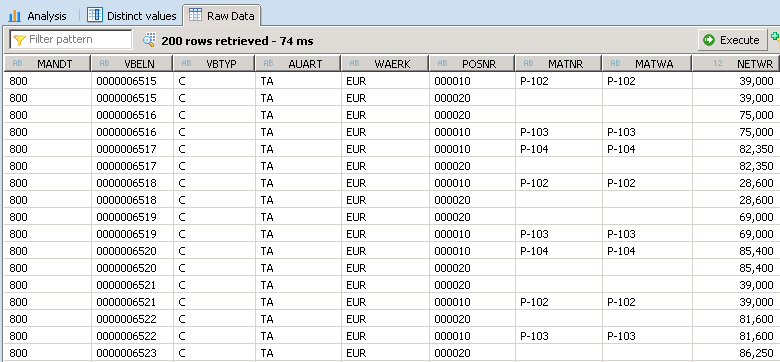Select NETWR 81,600 in the P-103 row
The height and width of the screenshot is (362, 780).
(x=736, y=336)
